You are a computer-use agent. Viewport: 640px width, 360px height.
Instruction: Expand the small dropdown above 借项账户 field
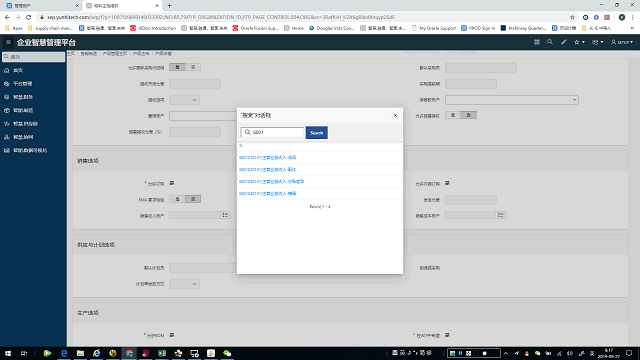coord(184,100)
